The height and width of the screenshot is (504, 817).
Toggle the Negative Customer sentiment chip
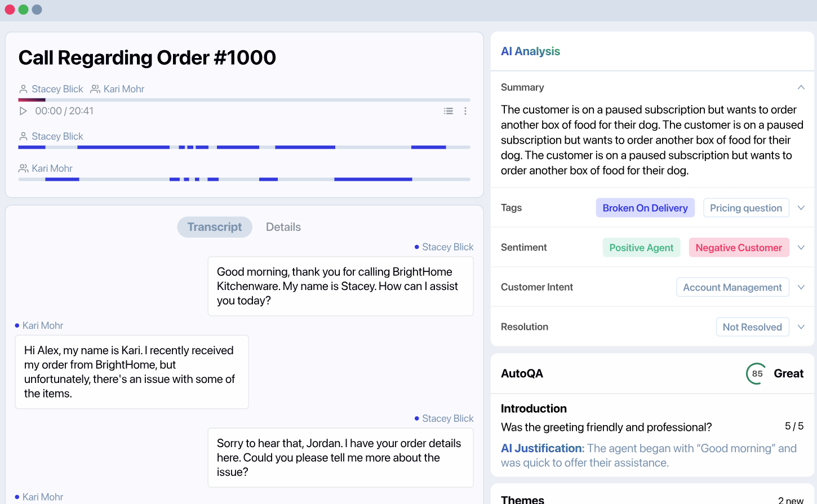pyautogui.click(x=739, y=247)
